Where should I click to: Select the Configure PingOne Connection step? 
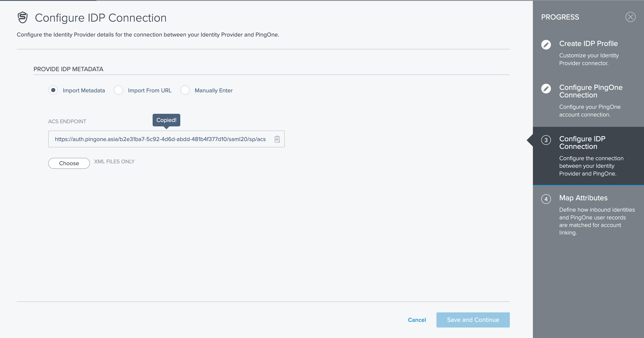click(591, 91)
